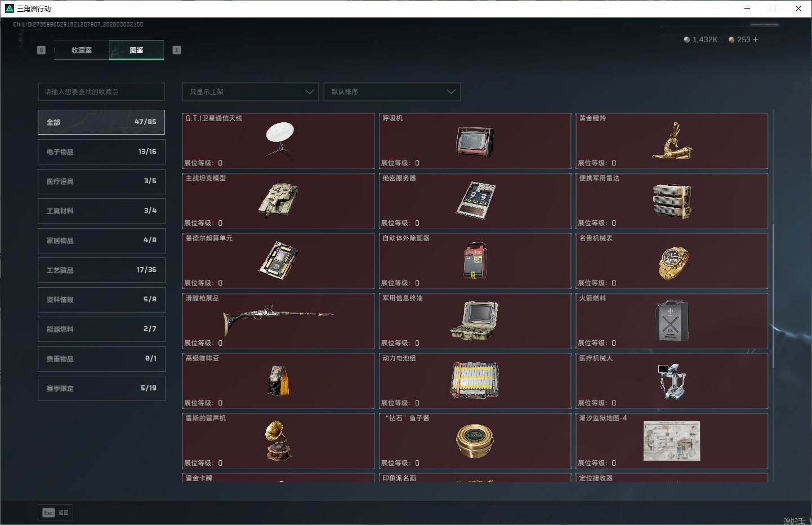Show the 家居物品 category

[x=101, y=241]
